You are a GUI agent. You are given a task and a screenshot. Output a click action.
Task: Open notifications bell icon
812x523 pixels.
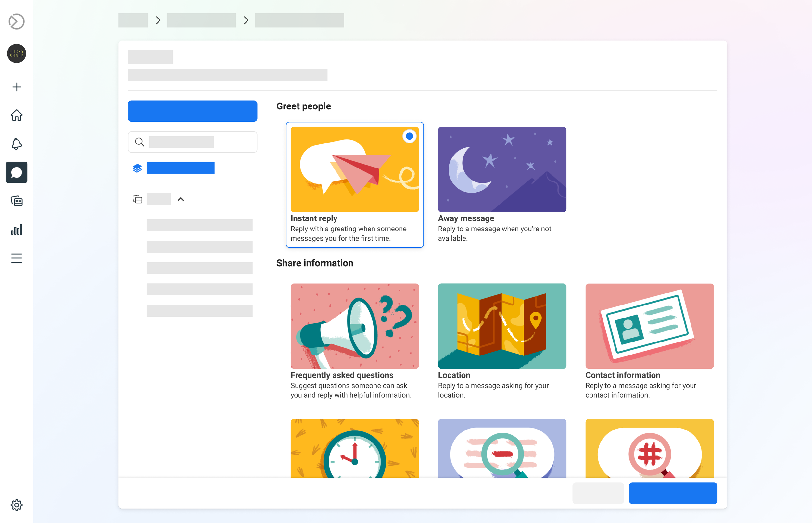(x=16, y=144)
